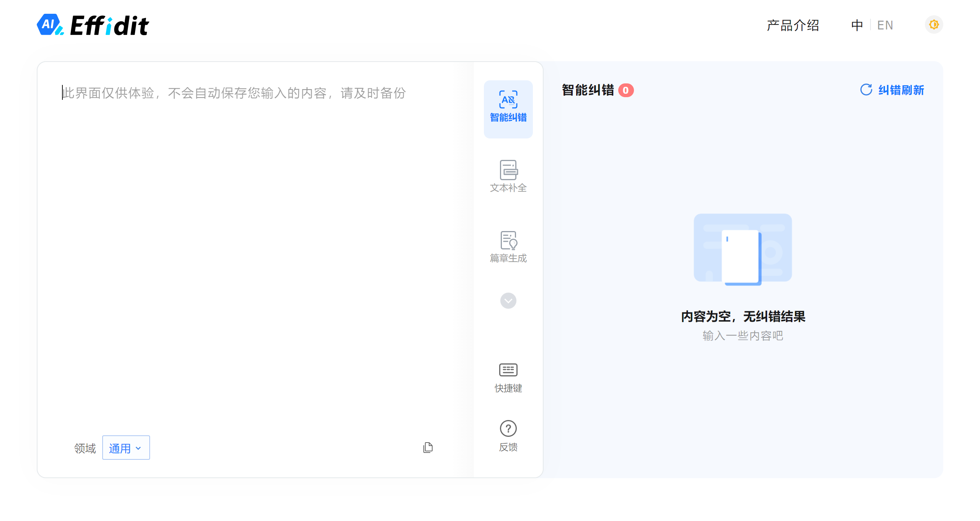Expand more tools with gray chevron button
The image size is (980, 521).
coord(508,301)
